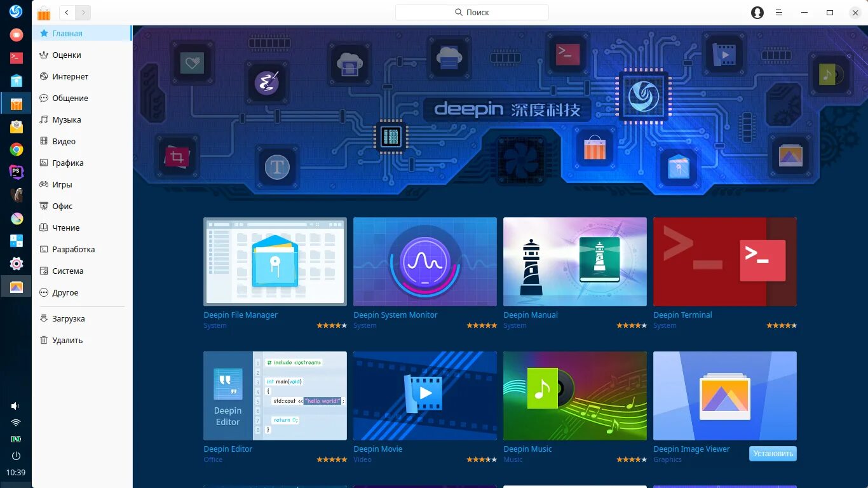The image size is (868, 488).
Task: Open the Deepin Movie thumbnail
Action: click(425, 396)
